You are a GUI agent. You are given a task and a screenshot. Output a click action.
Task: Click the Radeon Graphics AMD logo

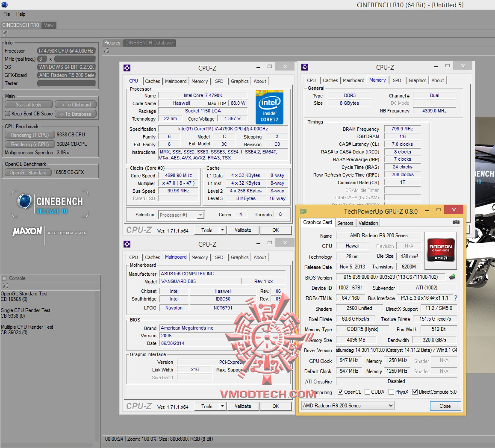tap(440, 250)
